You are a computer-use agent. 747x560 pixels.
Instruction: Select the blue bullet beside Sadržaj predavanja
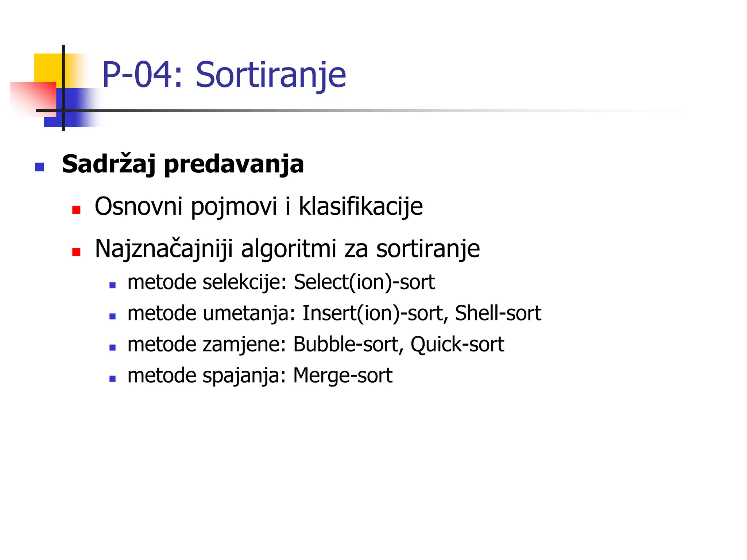click(x=39, y=167)
